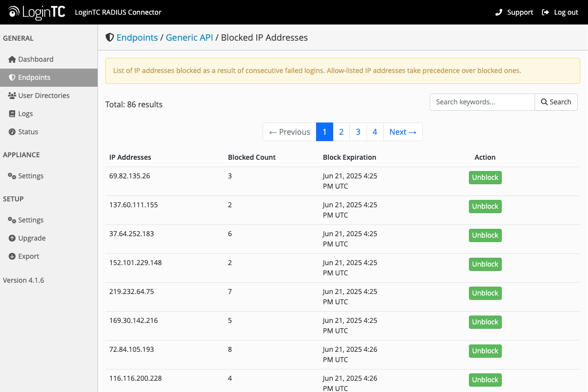The height and width of the screenshot is (392, 588).
Task: Focus the Search keywords field
Action: click(x=482, y=102)
